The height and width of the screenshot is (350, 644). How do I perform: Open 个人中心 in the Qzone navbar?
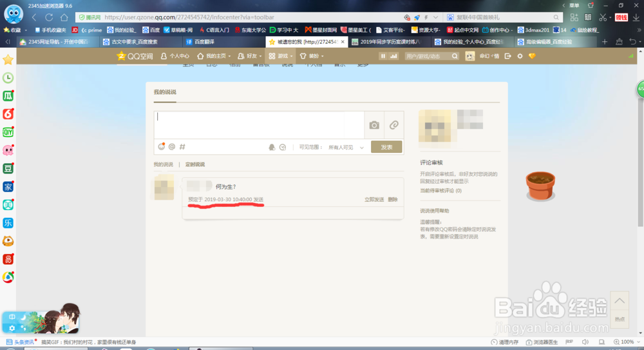tap(175, 56)
